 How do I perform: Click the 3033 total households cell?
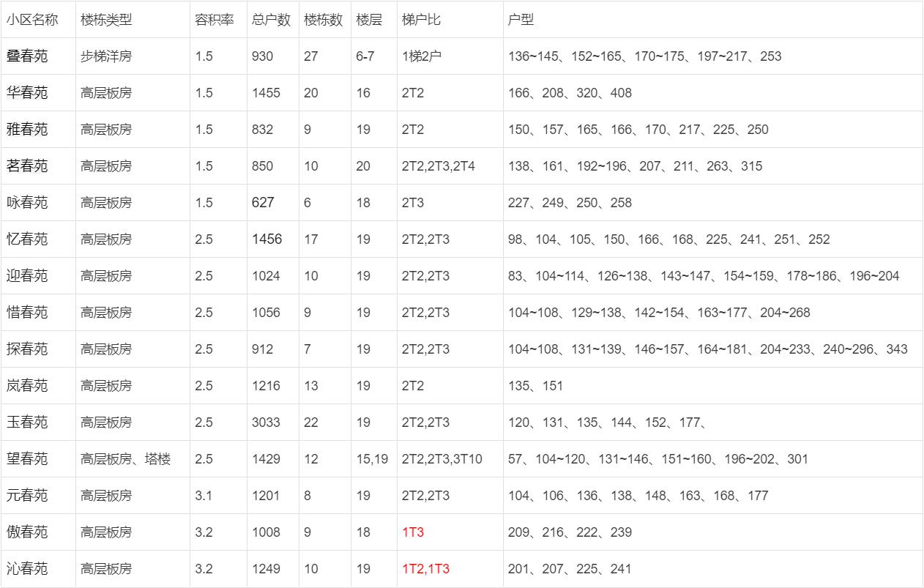(x=266, y=423)
